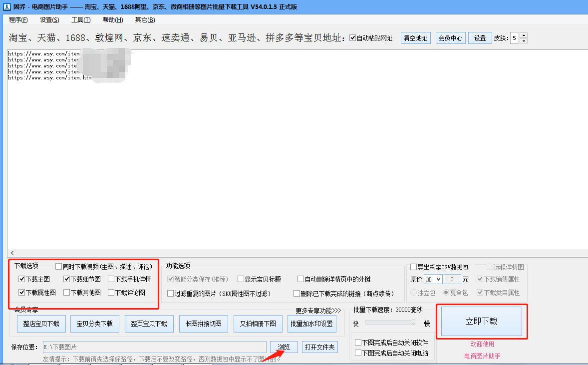Click the 宝贝分类下载 button
The width and height of the screenshot is (588, 365).
pos(94,324)
